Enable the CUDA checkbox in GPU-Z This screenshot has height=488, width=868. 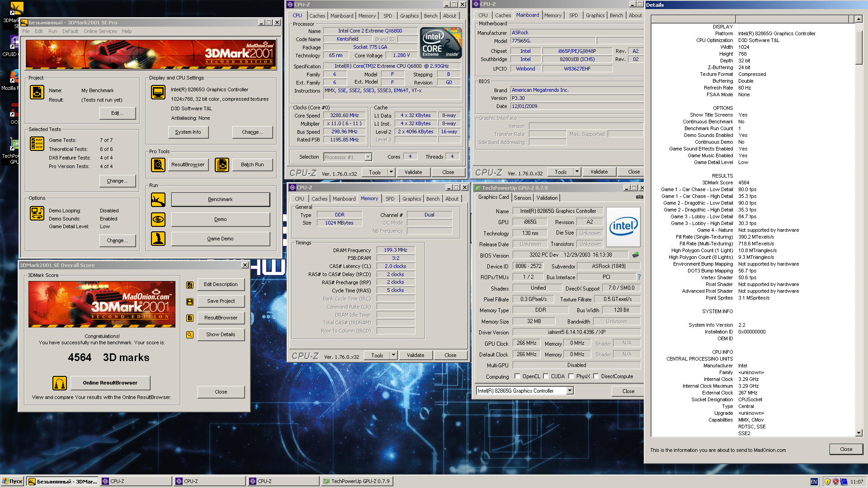(x=546, y=376)
